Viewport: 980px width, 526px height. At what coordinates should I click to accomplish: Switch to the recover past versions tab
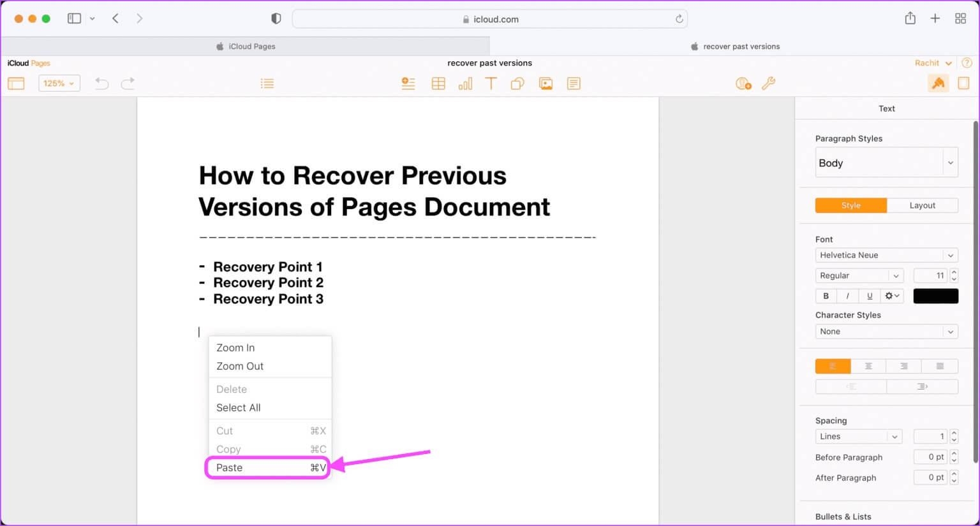tap(735, 46)
